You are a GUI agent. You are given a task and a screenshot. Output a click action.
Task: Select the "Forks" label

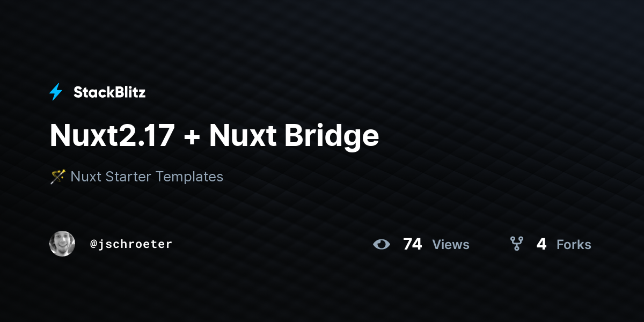tap(574, 245)
